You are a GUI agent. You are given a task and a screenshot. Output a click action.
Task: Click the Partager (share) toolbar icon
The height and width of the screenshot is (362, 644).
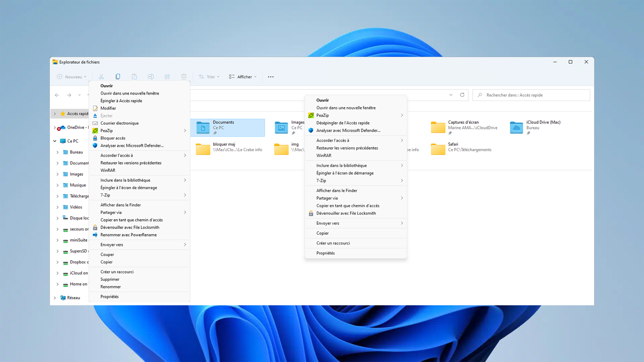click(167, 76)
